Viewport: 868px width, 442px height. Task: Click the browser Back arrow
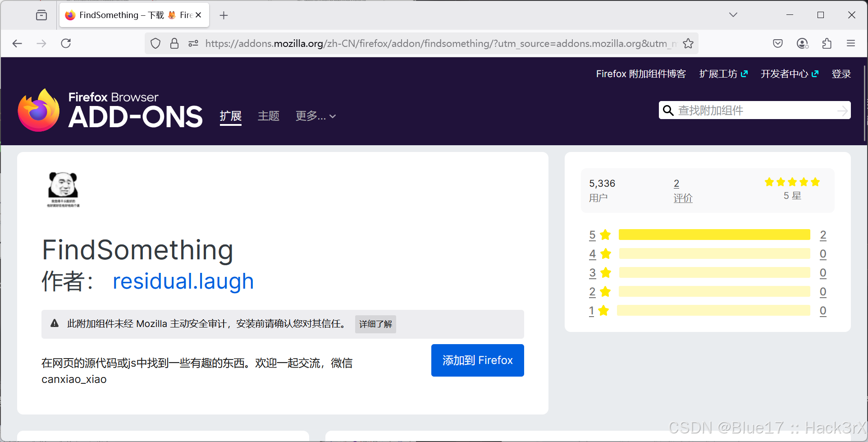17,43
